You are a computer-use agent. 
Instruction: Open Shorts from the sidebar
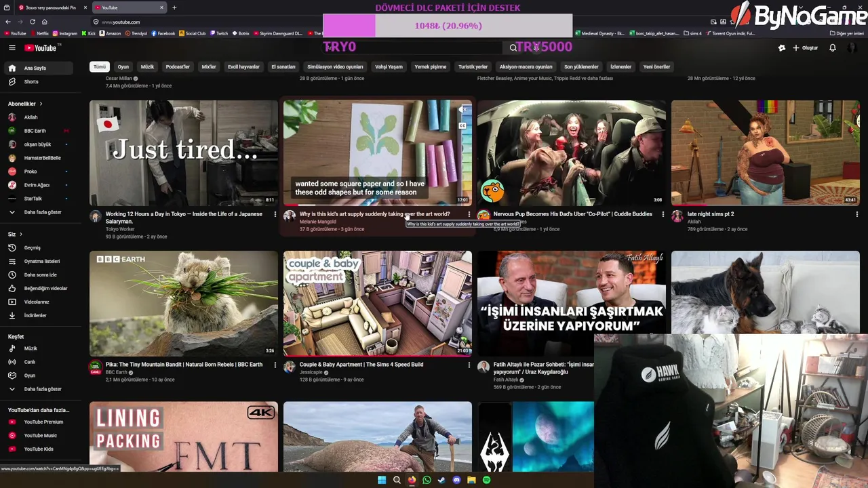click(x=39, y=82)
